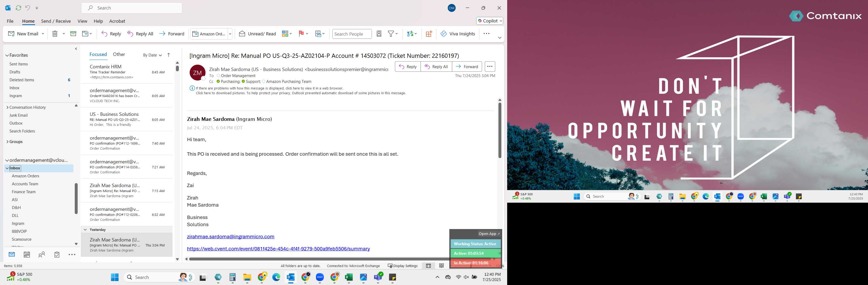
Task: Click the Translate icon in the ribbon
Action: click(x=410, y=34)
